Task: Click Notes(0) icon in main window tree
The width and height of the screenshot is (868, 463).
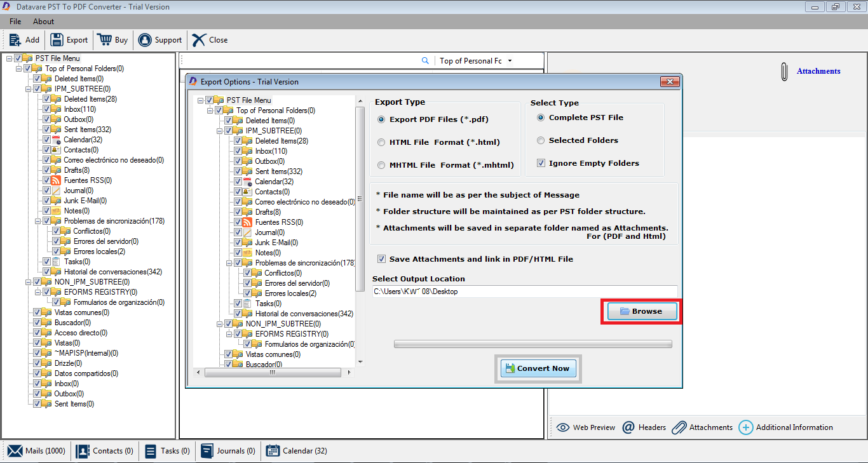Action: click(x=57, y=211)
